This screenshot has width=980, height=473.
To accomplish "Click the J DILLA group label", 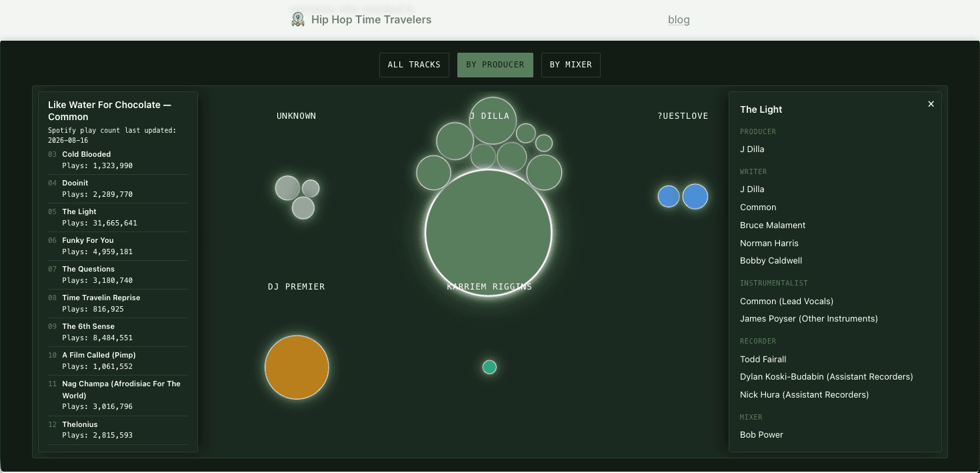I will click(489, 116).
